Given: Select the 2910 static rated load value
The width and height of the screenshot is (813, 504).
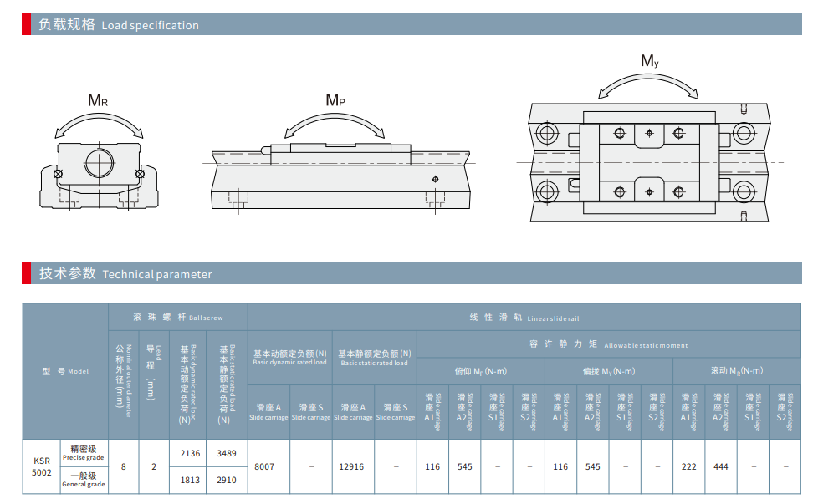Looking at the screenshot, I should pyautogui.click(x=227, y=480).
